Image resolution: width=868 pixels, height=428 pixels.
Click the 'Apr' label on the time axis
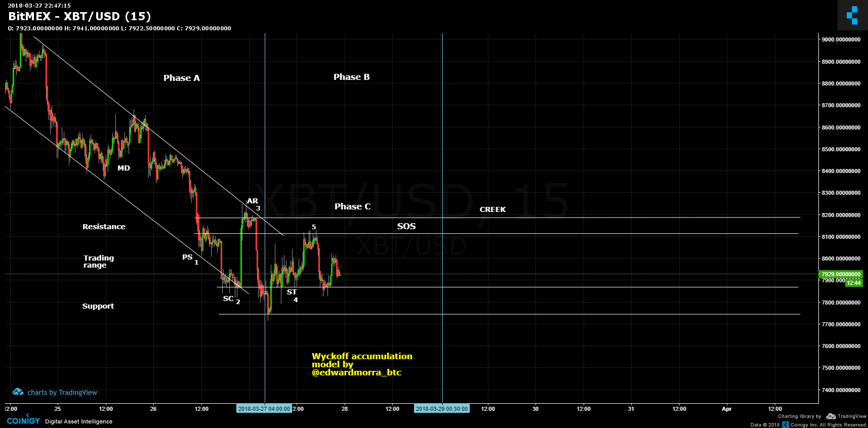pos(726,409)
